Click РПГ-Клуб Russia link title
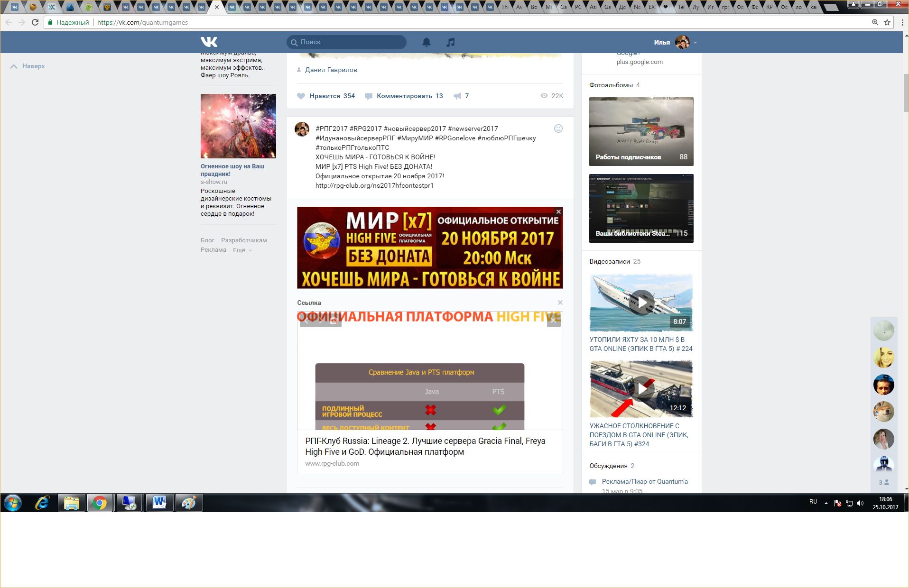The height and width of the screenshot is (588, 909). (x=425, y=446)
